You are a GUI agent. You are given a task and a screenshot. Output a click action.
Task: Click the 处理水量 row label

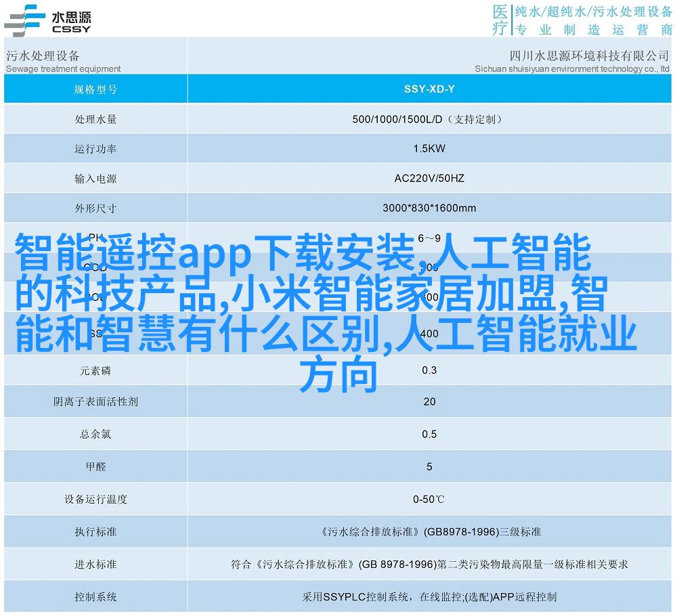(95, 119)
